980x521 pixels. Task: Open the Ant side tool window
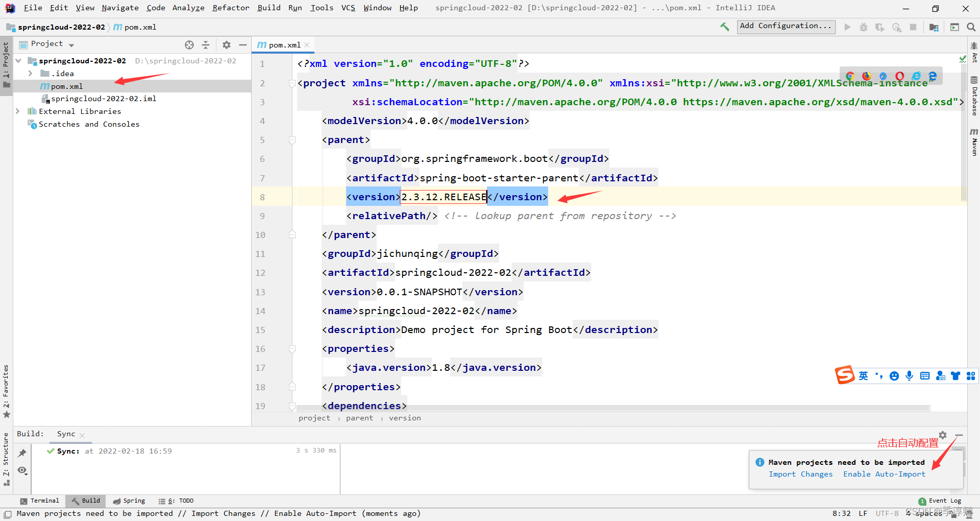pyautogui.click(x=974, y=52)
